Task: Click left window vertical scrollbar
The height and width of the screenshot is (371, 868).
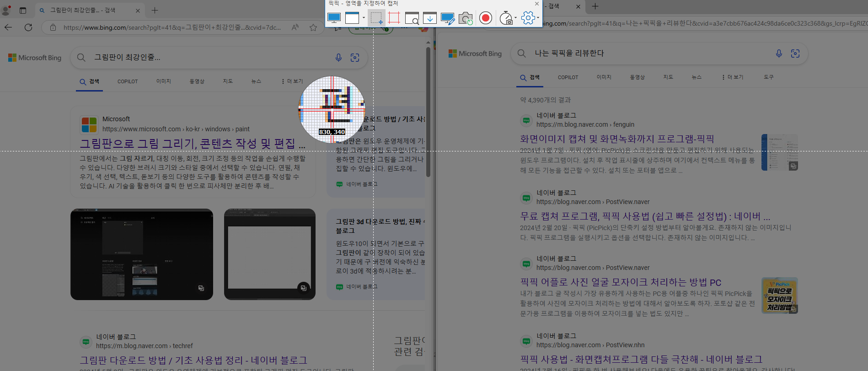Action: coord(428,112)
